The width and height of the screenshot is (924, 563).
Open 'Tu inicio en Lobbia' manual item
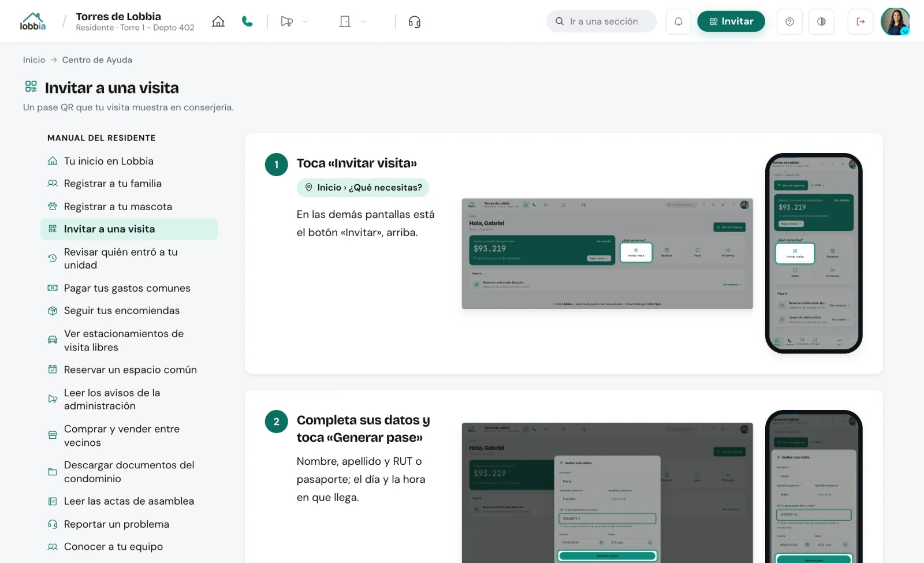coord(129,161)
